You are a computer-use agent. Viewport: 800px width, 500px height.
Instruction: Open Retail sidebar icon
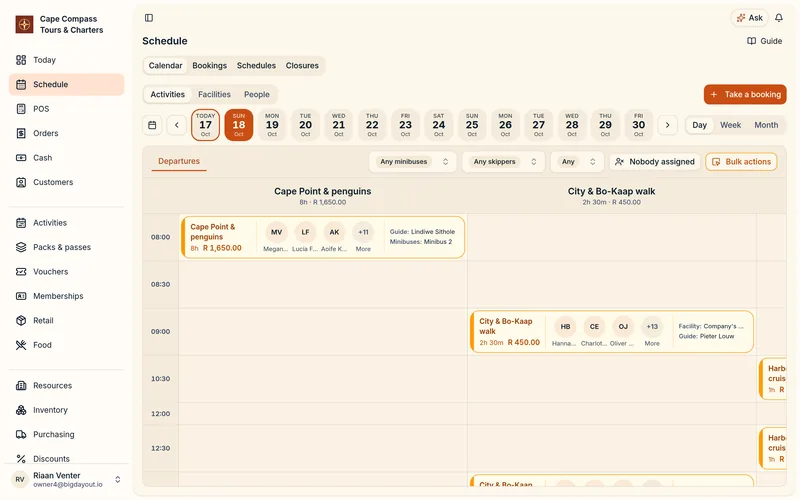pos(21,320)
